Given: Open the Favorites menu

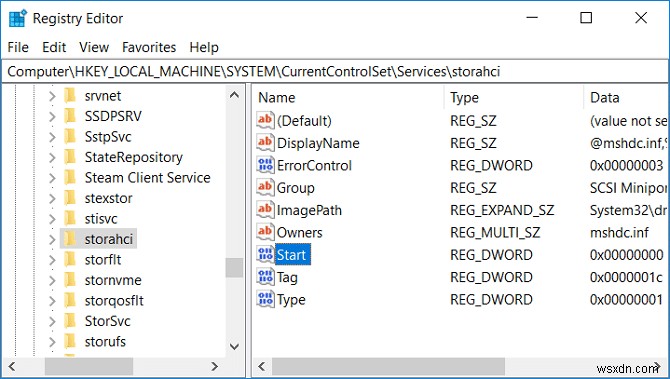Looking at the screenshot, I should [149, 47].
